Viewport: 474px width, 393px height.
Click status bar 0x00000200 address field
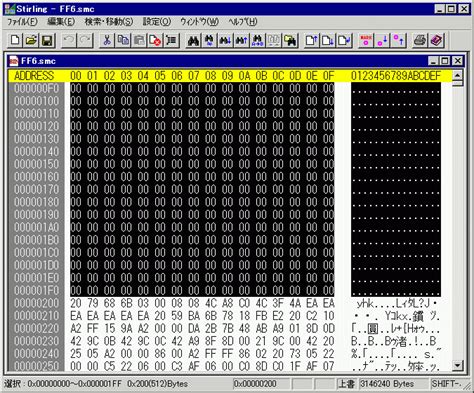pyautogui.click(x=262, y=384)
